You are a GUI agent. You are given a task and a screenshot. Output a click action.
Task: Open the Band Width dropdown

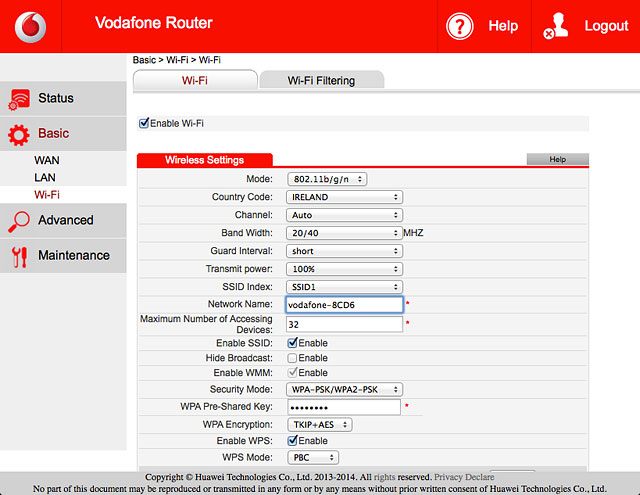click(x=344, y=233)
